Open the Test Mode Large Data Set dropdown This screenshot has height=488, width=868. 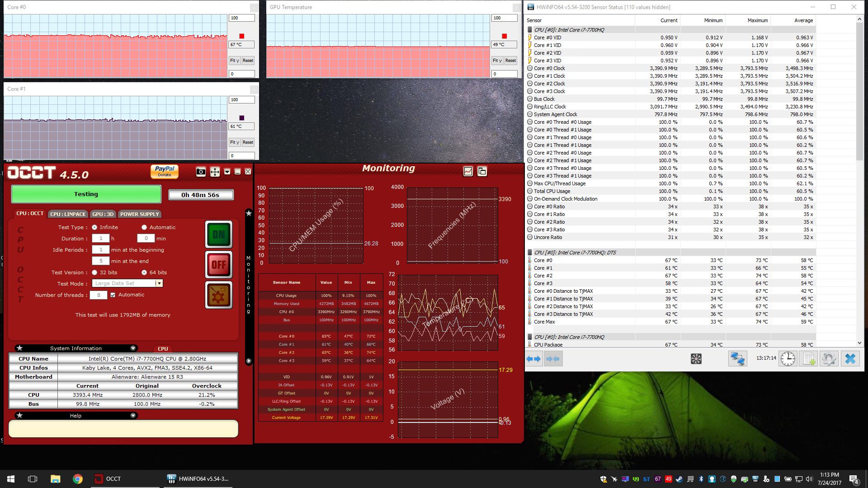click(x=159, y=283)
